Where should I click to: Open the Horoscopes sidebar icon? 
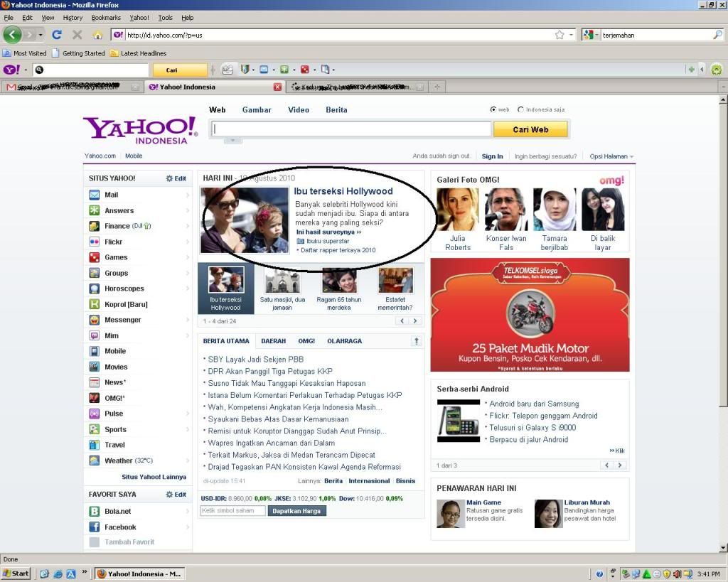95,289
